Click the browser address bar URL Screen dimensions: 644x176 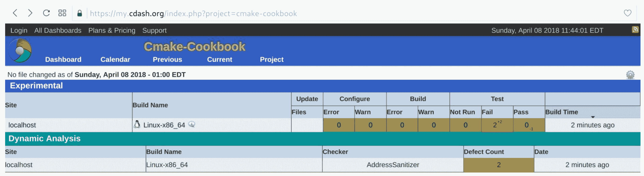click(193, 14)
